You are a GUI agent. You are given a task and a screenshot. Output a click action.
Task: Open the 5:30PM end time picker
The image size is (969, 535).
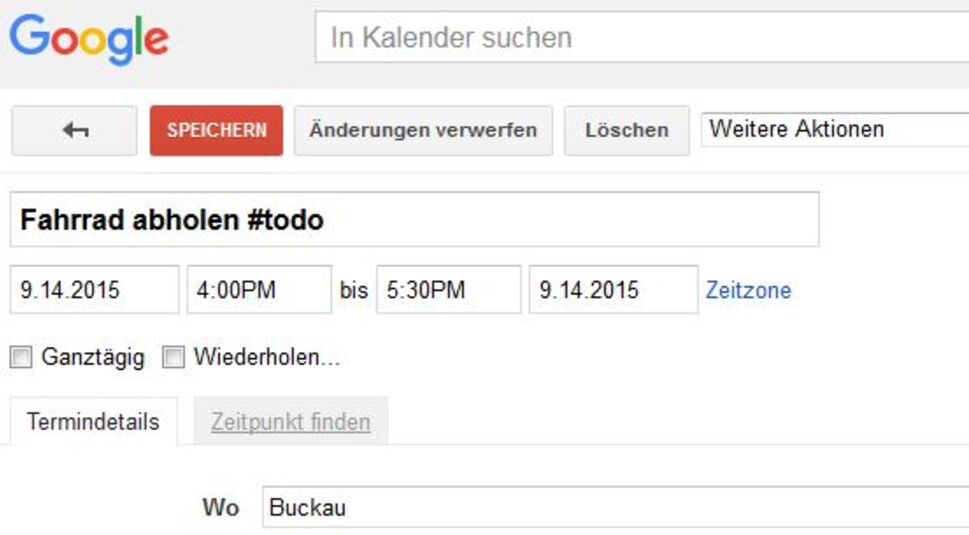(x=448, y=290)
